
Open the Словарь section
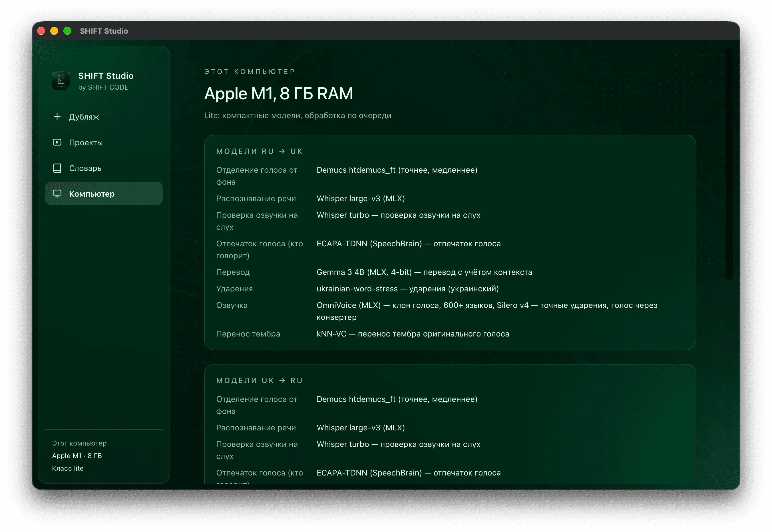click(104, 168)
